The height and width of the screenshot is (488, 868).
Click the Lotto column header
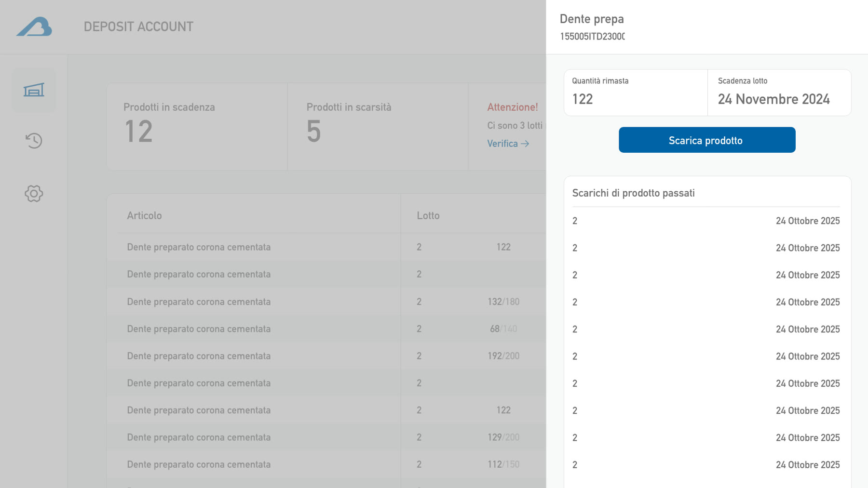point(428,216)
